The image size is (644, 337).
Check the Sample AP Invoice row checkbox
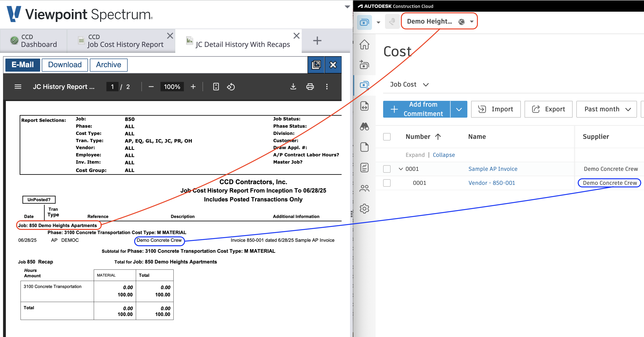point(387,169)
